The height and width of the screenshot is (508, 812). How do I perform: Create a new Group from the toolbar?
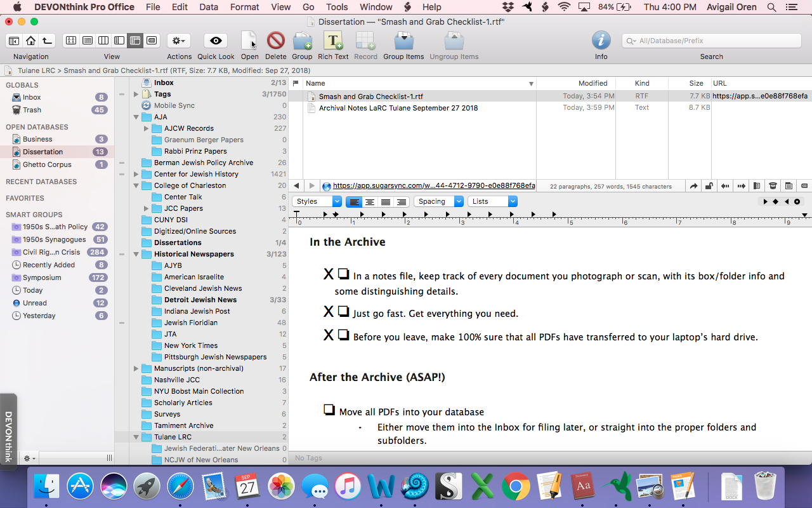click(x=302, y=41)
